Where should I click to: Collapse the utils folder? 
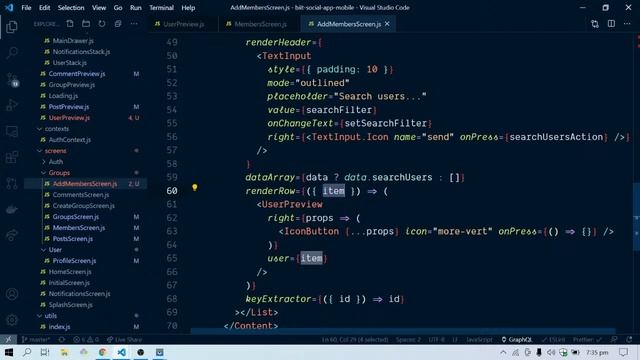[51, 316]
